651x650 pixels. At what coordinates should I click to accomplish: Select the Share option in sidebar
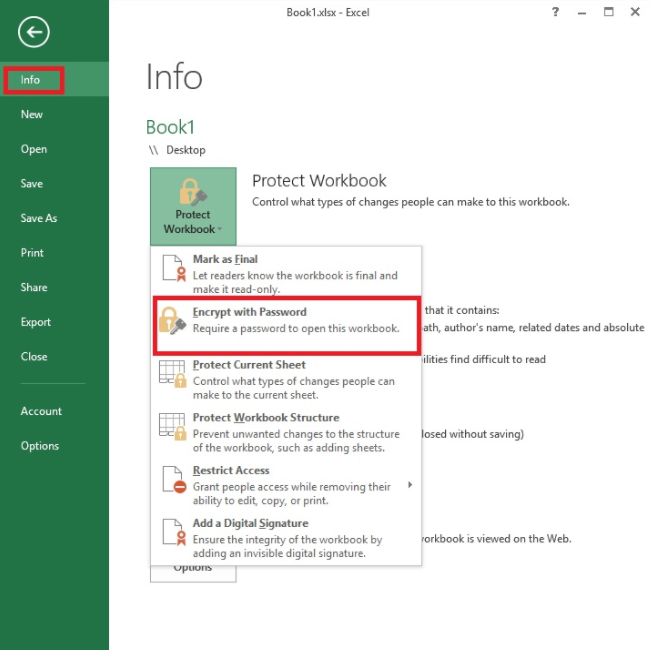pos(34,287)
